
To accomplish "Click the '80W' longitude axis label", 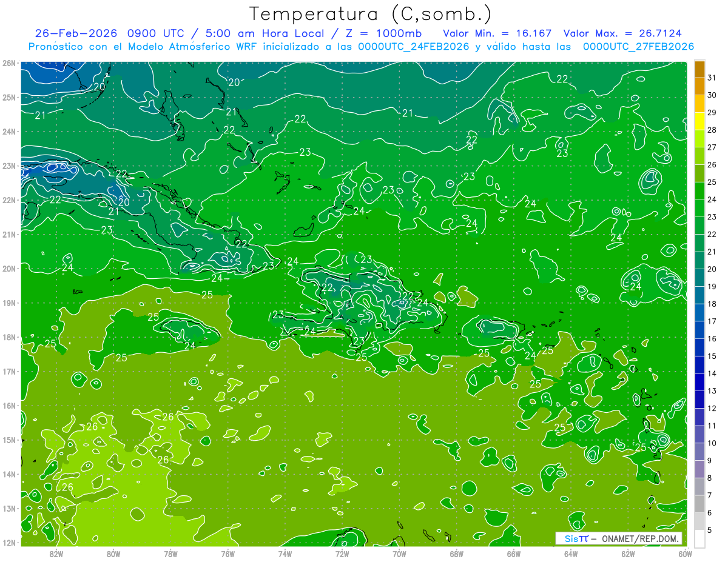I will click(113, 554).
